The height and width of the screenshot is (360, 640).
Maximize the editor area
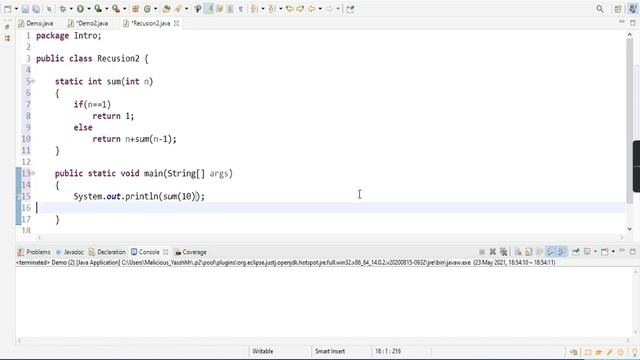pos(633,22)
